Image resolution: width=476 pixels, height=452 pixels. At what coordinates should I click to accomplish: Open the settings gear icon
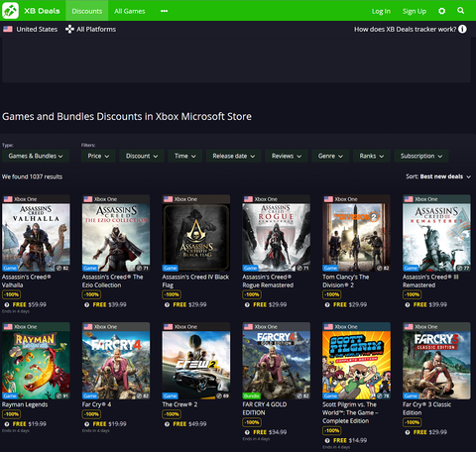click(x=441, y=11)
